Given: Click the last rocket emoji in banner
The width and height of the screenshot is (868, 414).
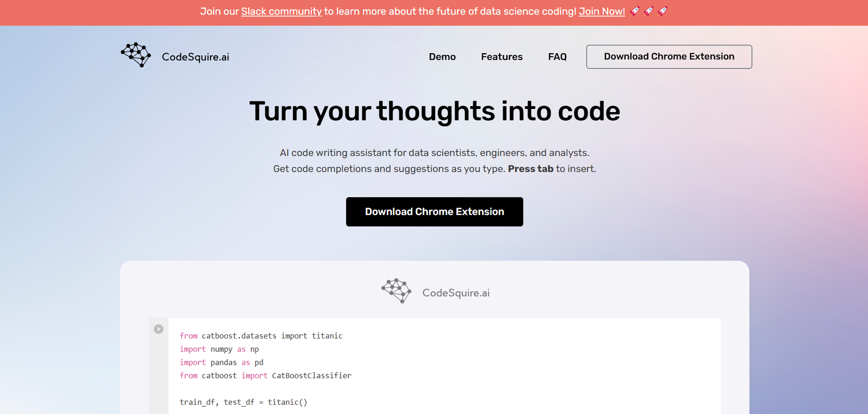Looking at the screenshot, I should tap(662, 11).
